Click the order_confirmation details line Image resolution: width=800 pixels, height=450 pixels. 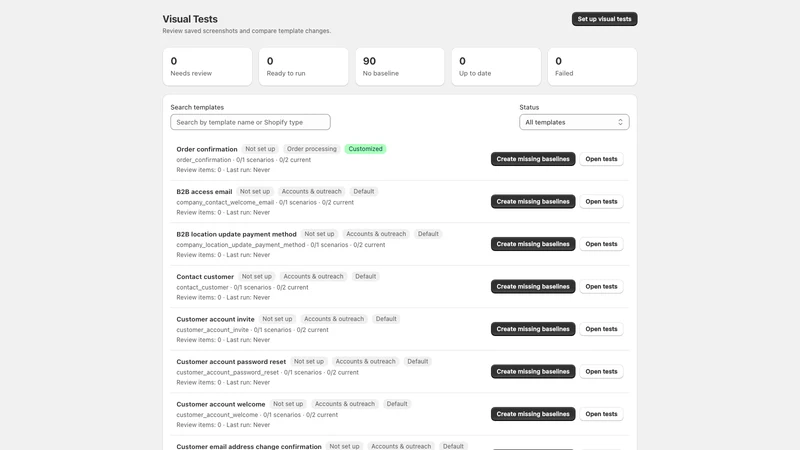[x=244, y=160]
